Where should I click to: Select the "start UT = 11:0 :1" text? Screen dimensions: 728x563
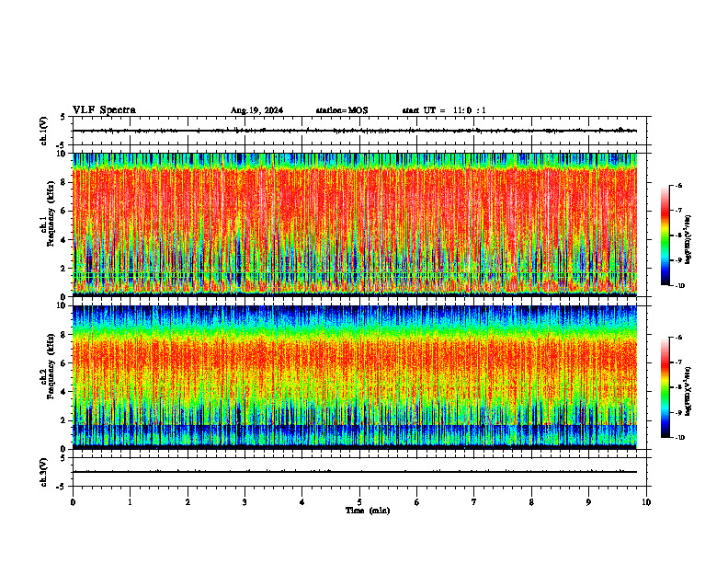pos(444,110)
